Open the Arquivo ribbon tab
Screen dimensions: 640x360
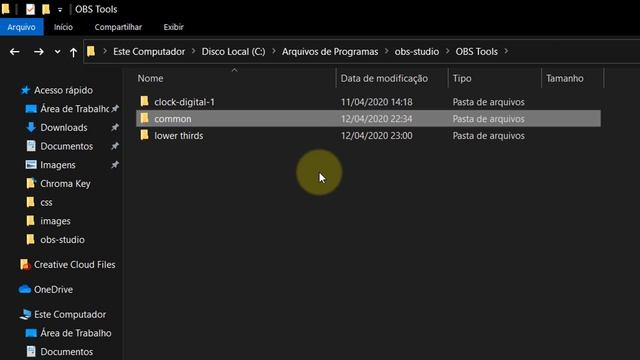pos(21,27)
